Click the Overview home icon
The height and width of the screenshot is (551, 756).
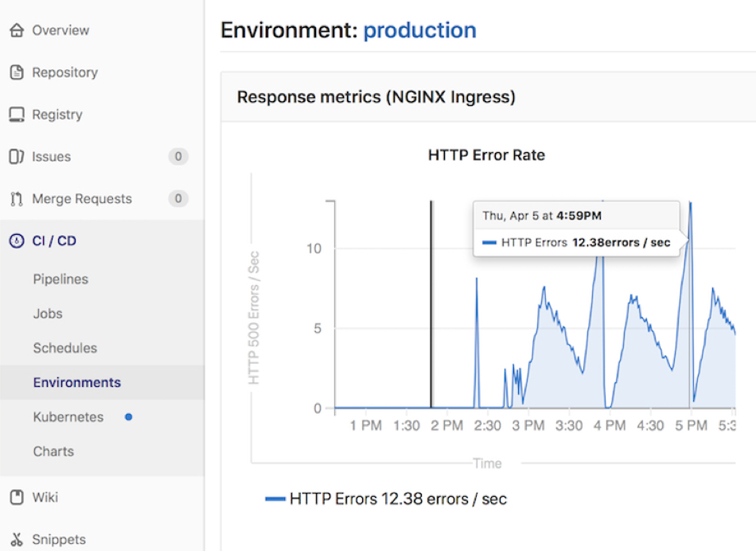(16, 31)
